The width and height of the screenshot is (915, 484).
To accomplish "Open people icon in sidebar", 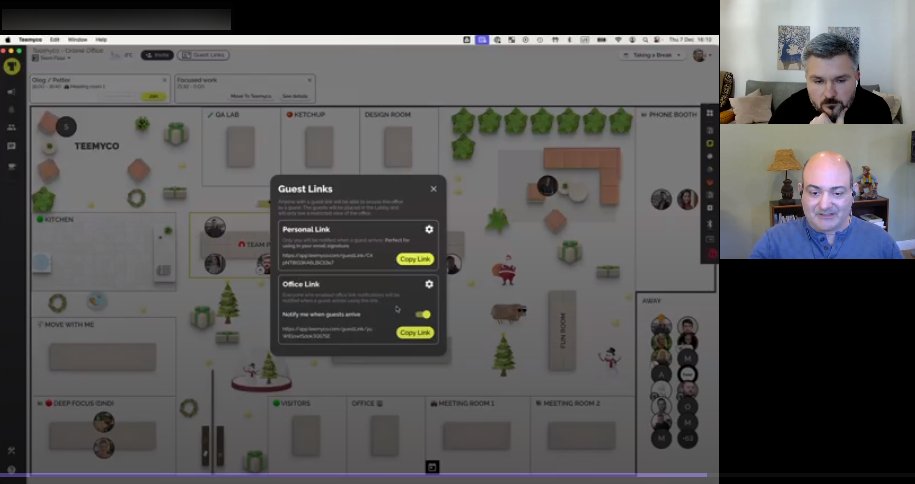I will 11,127.
